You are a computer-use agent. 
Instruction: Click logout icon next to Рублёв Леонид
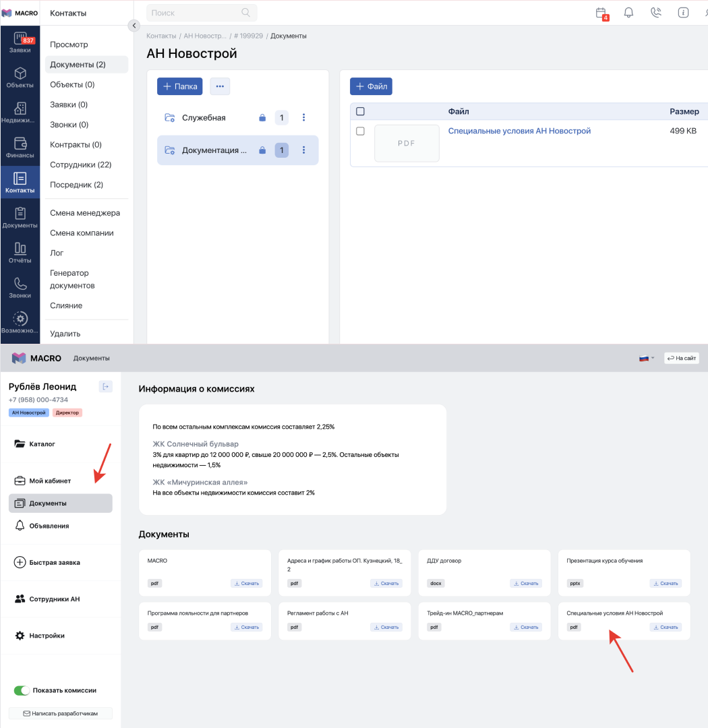click(105, 386)
